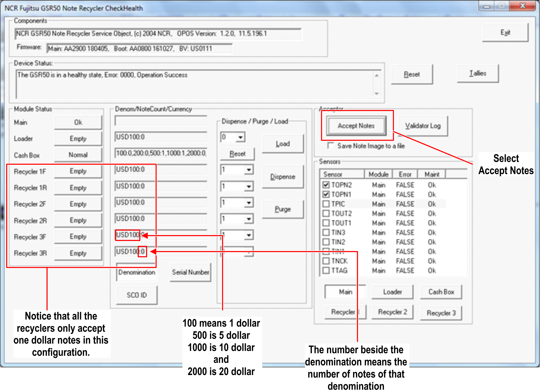This screenshot has width=540, height=392.
Task: Click the Device Status scroll up arrow
Action: [x=377, y=76]
